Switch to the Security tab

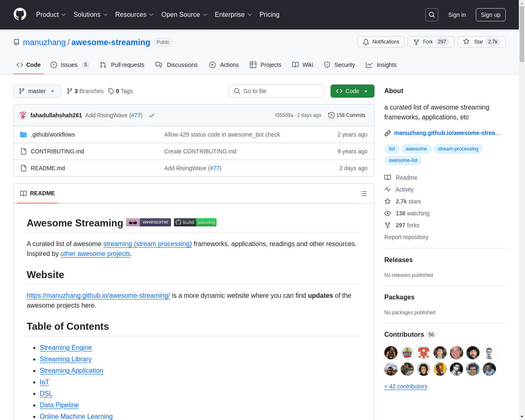pos(340,65)
